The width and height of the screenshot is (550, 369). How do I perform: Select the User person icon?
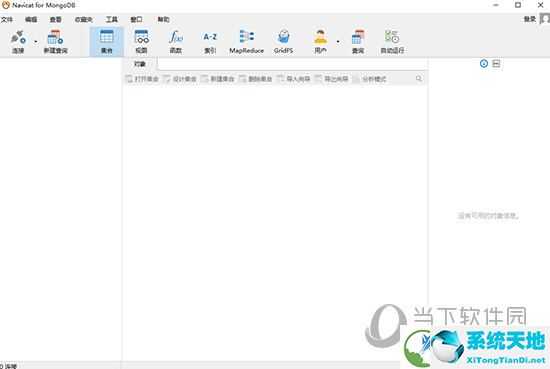[320, 37]
